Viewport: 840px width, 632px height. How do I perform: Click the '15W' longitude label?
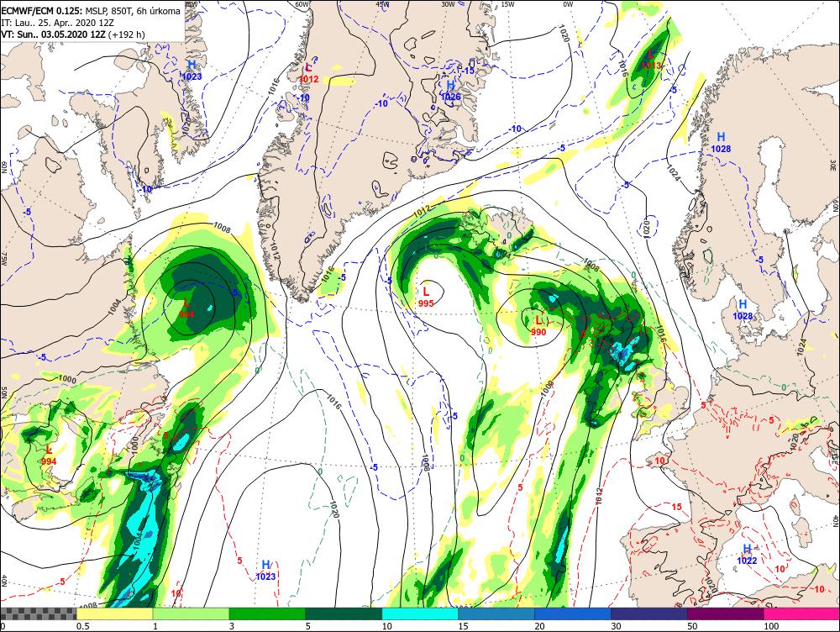tap(507, 4)
